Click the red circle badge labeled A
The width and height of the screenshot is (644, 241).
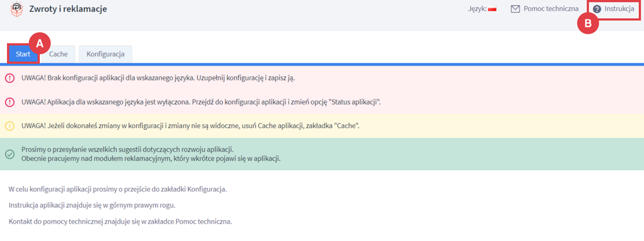click(x=39, y=43)
